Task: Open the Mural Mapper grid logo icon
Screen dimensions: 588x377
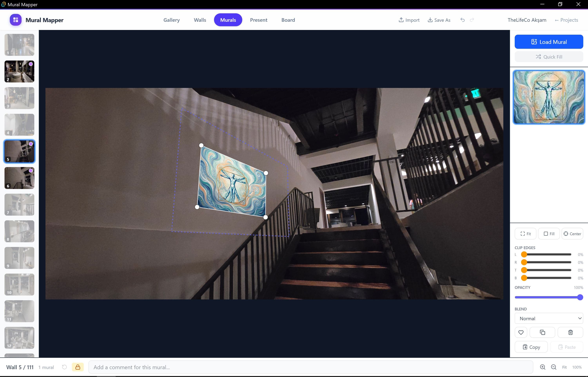Action: pyautogui.click(x=15, y=20)
